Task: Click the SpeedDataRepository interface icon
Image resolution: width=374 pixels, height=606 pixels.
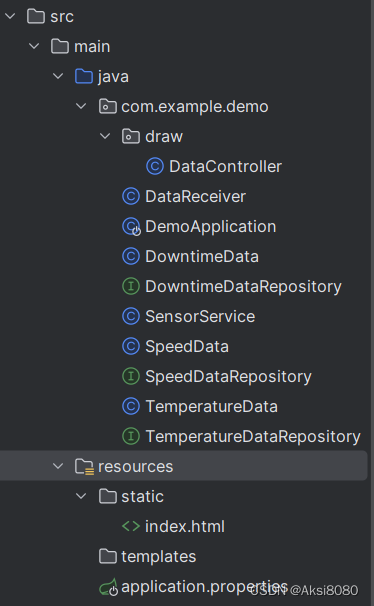Action: click(131, 376)
